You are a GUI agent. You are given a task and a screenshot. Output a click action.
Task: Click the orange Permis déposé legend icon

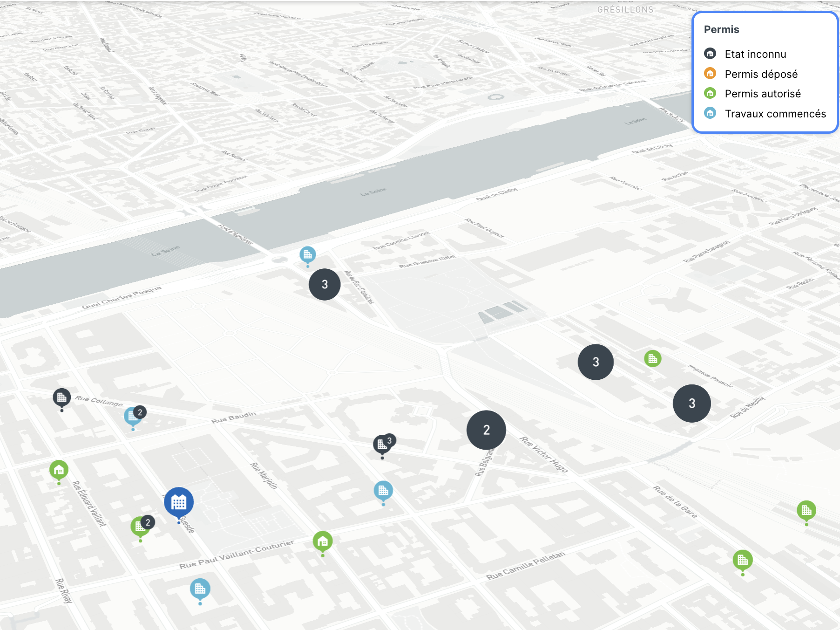pos(710,74)
